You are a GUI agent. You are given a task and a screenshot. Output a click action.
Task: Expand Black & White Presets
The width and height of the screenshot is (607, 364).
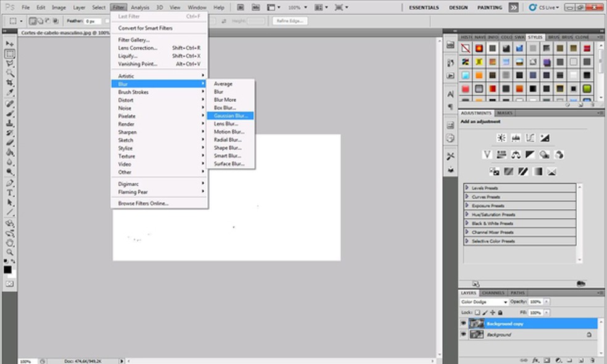pyautogui.click(x=467, y=223)
